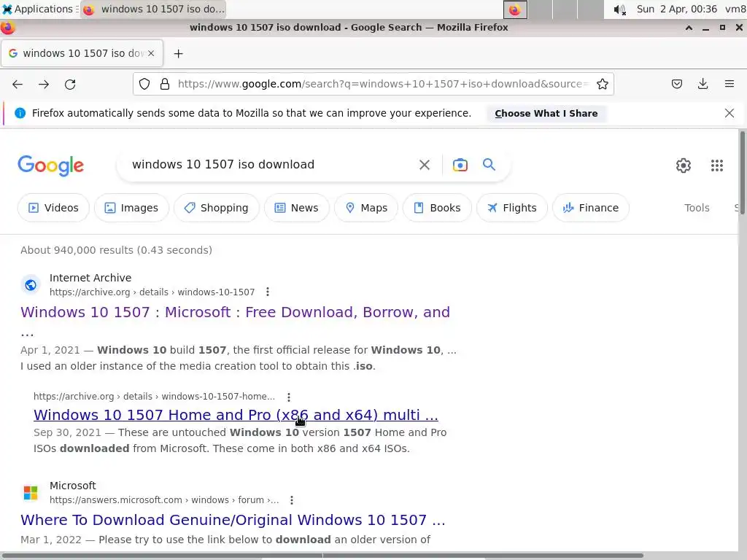Filter results by Shopping
The image size is (747, 560).
pos(216,208)
